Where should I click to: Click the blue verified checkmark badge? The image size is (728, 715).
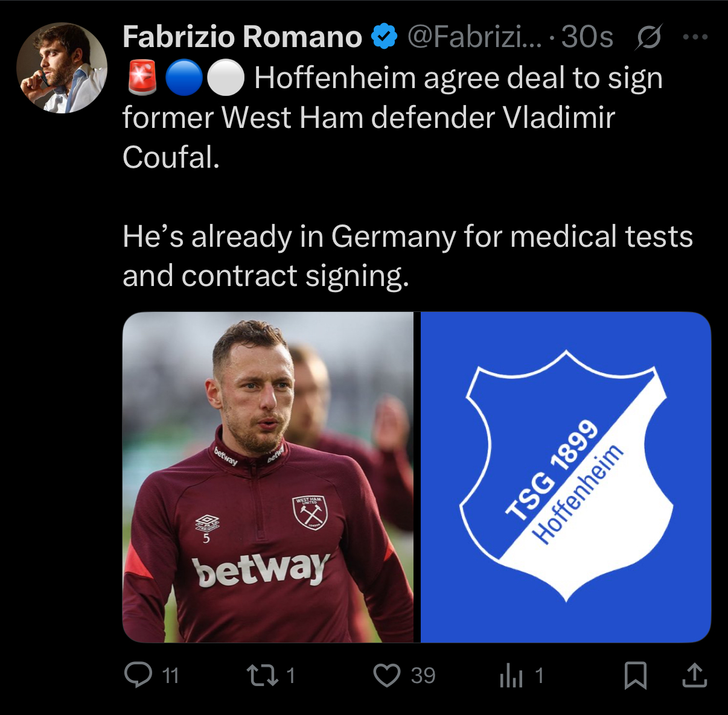(384, 37)
